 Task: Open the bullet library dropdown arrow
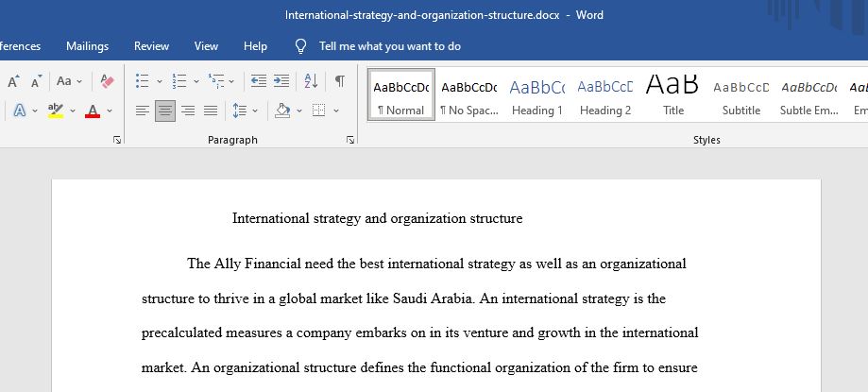click(x=160, y=81)
